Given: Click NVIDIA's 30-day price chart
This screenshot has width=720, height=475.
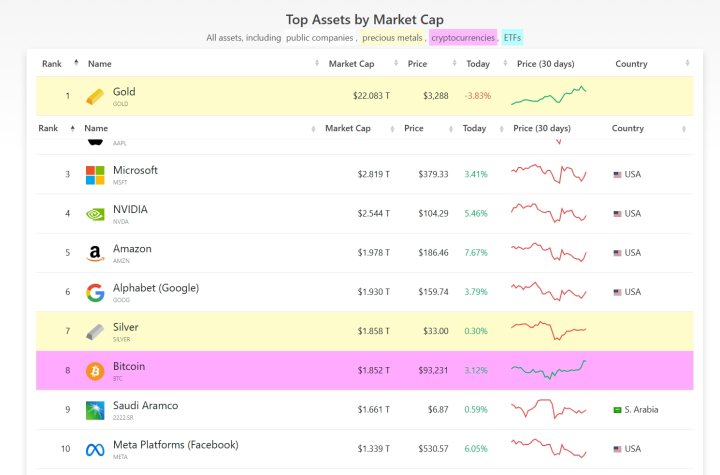Looking at the screenshot, I should point(549,213).
